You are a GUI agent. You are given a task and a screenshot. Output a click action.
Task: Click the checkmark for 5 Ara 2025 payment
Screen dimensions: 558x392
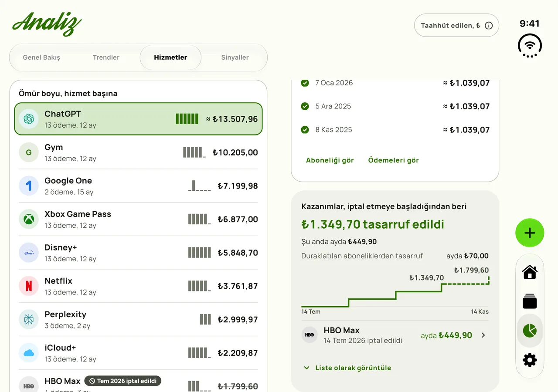[x=305, y=106]
